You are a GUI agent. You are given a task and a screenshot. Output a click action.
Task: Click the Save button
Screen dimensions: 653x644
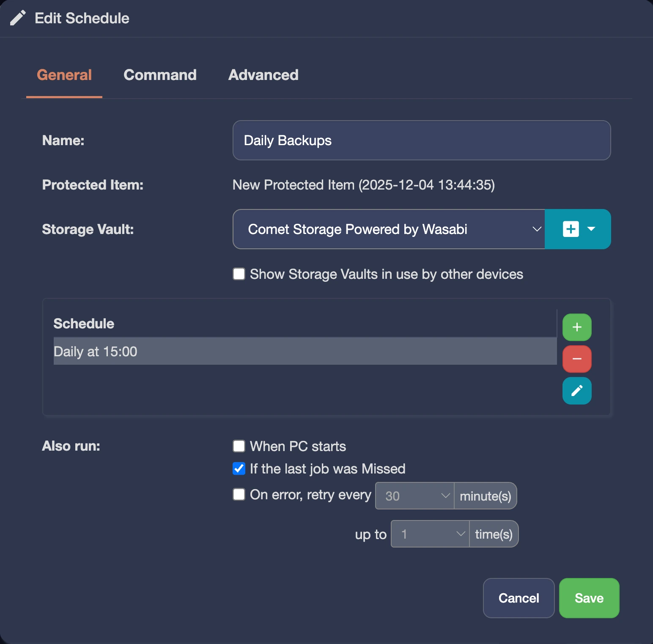tap(589, 598)
